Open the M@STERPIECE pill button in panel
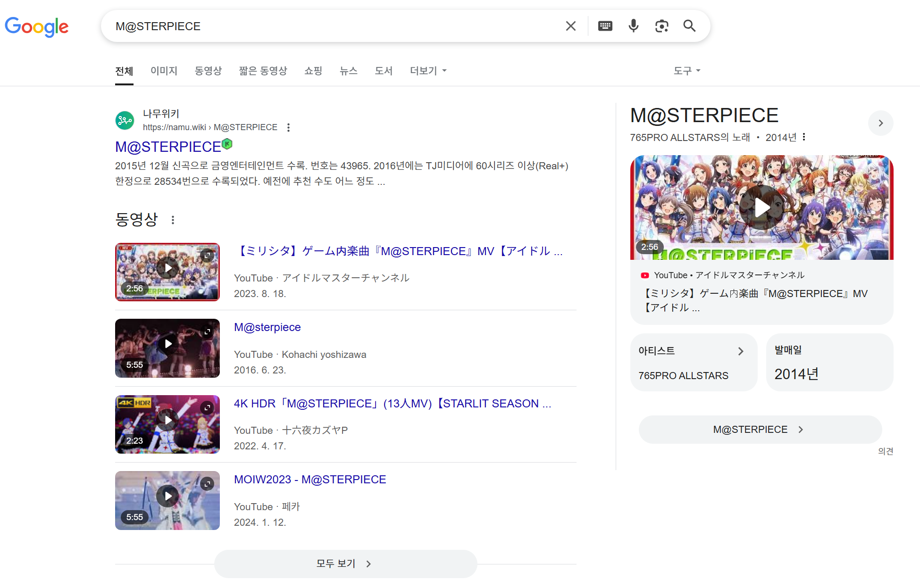This screenshot has width=920, height=588. pos(760,430)
